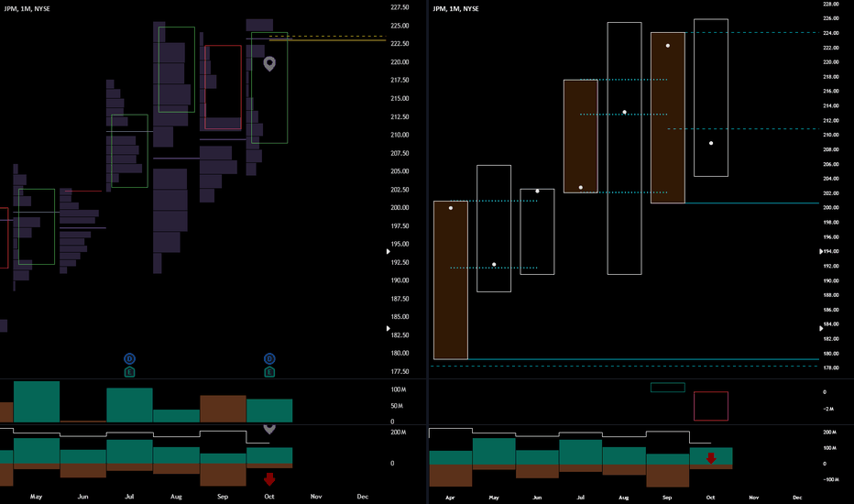This screenshot has width=854, height=504.
Task: Click arrow marker near 184.00 on right price axis
Action: [821, 328]
